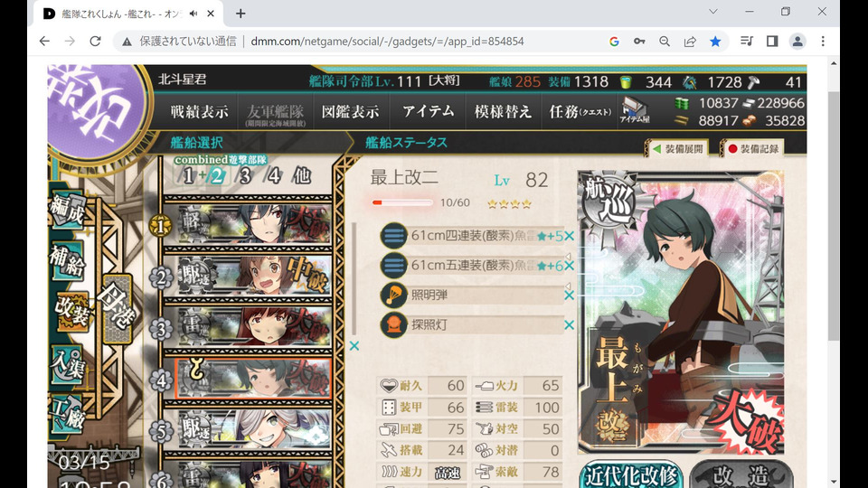Open the 編成 fleet composition sidebar icon
The image size is (868, 488).
click(68, 210)
